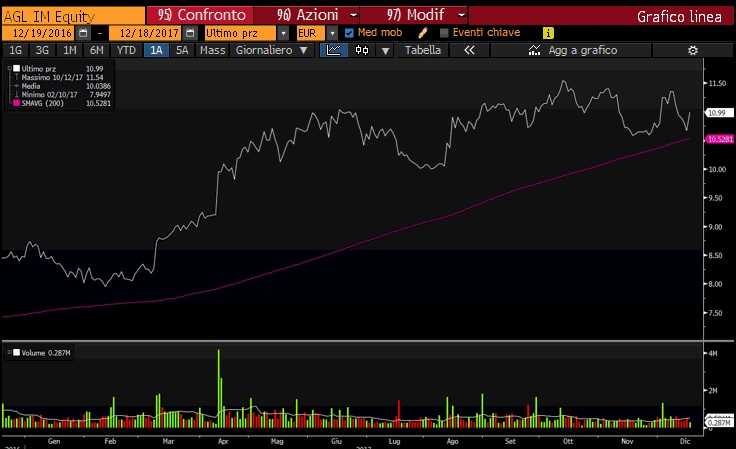736x449 pixels.
Task: Collapse panel with double chevron icon
Action: click(x=469, y=50)
